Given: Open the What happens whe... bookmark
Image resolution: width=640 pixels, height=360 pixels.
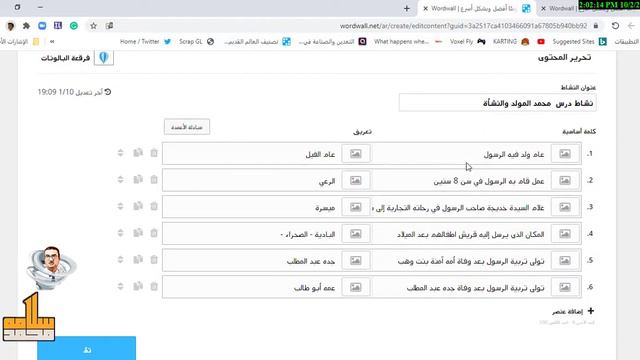Looking at the screenshot, I should coord(408,42).
